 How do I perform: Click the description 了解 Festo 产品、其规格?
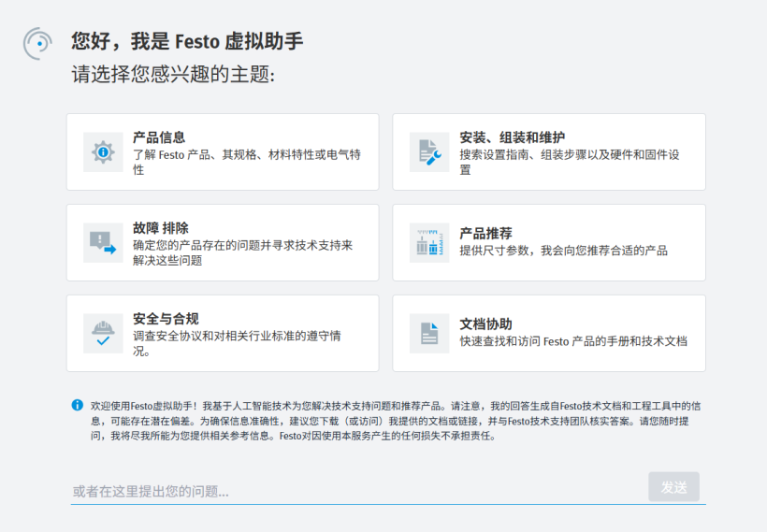coord(247,163)
